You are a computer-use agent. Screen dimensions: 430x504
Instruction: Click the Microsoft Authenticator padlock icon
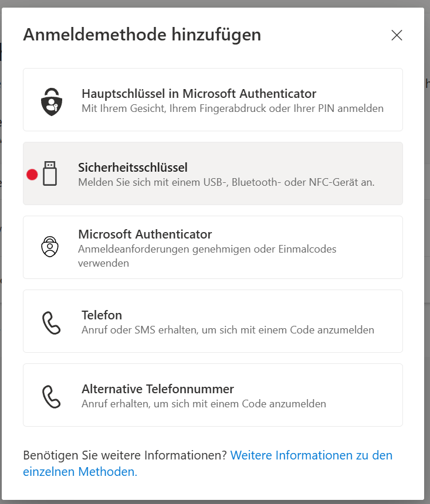[49, 247]
